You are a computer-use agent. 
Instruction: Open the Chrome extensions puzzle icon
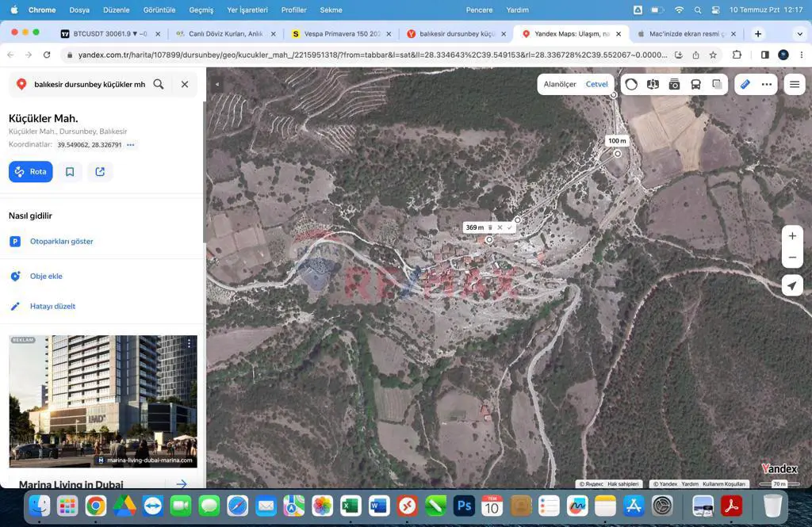pos(737,55)
